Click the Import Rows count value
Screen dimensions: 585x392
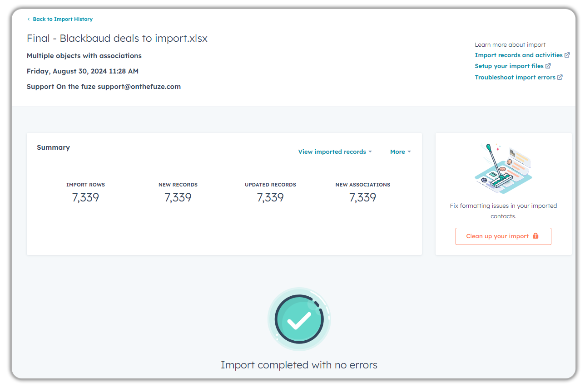[85, 197]
